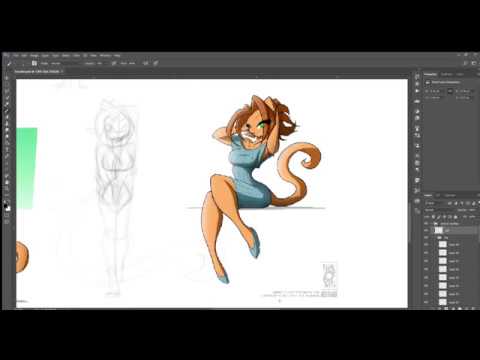Screen dimensions: 480x360
Task: Select the highlighted layer's thumbnail
Action: click(x=439, y=230)
